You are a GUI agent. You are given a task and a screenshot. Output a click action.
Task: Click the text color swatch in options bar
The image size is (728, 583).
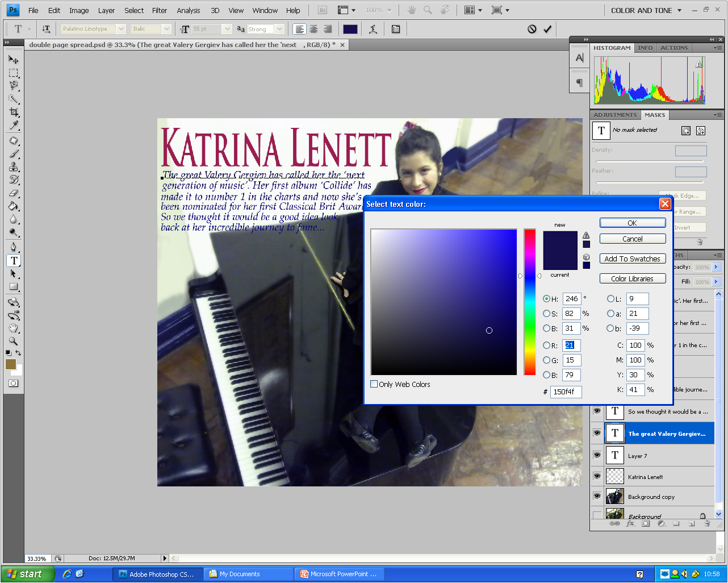coord(350,29)
